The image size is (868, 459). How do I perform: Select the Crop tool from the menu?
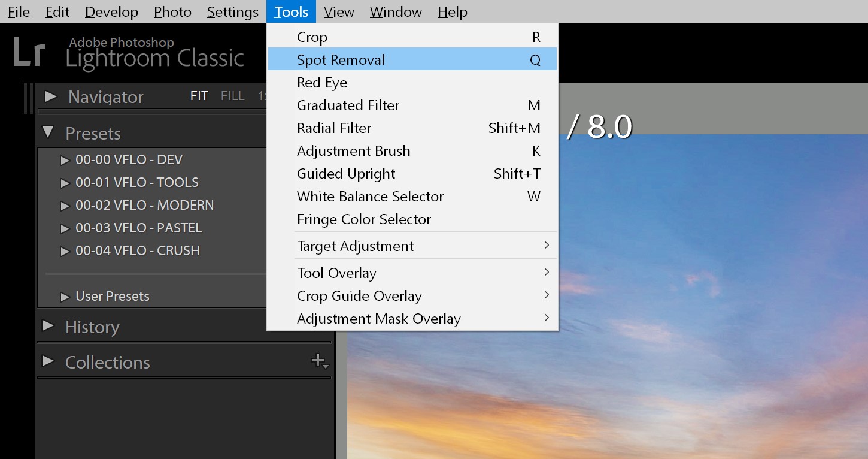point(312,37)
